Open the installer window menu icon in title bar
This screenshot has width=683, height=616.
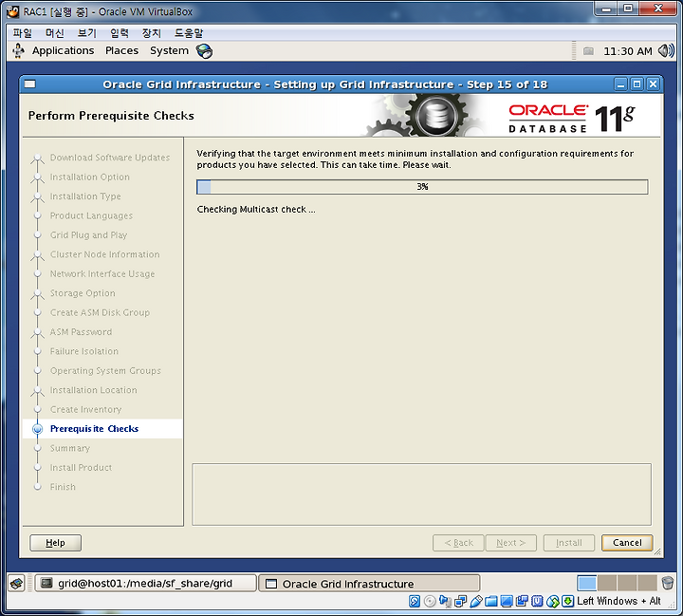pos(30,84)
